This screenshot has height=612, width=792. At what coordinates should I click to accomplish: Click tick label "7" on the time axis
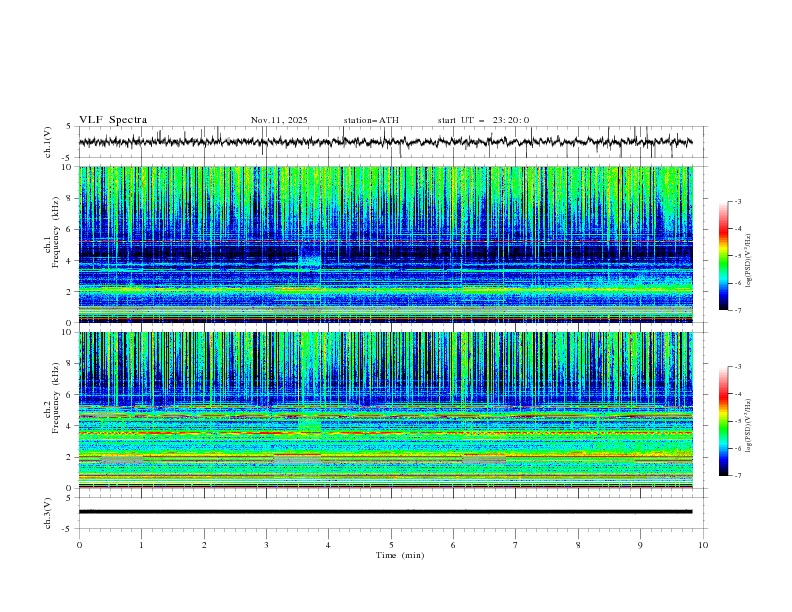point(516,545)
